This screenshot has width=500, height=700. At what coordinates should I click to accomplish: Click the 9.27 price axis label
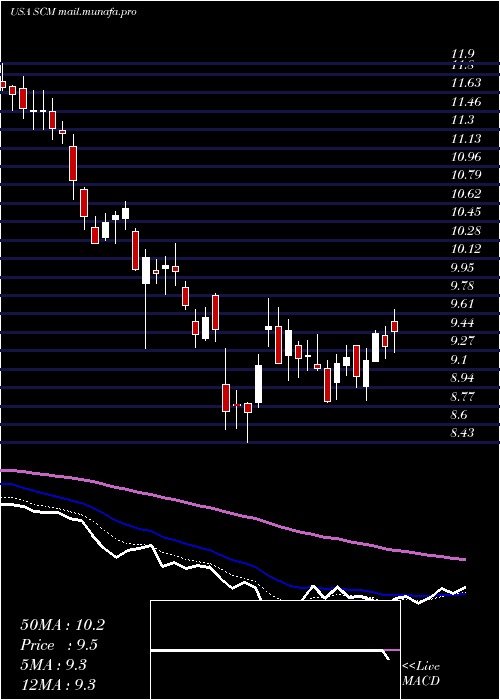pos(463,341)
